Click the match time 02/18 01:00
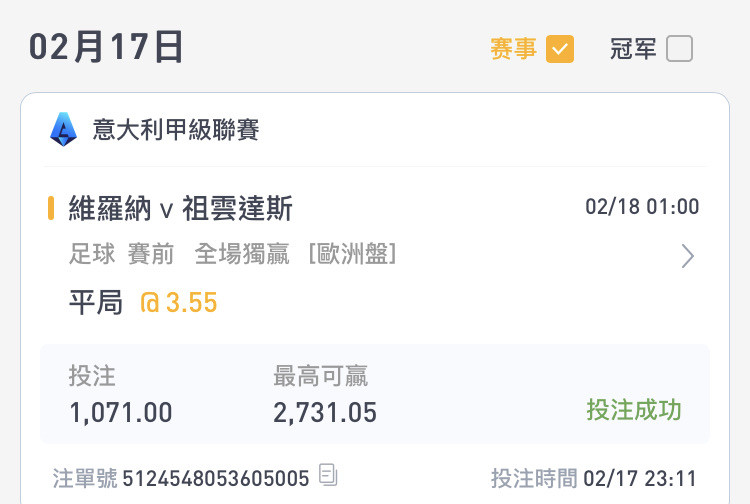The height and width of the screenshot is (504, 750). (642, 207)
